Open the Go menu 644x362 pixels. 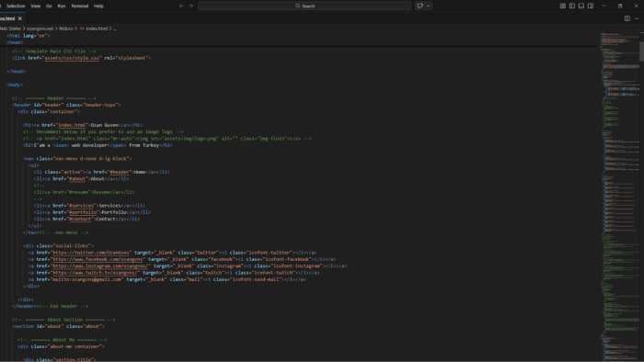coord(49,6)
